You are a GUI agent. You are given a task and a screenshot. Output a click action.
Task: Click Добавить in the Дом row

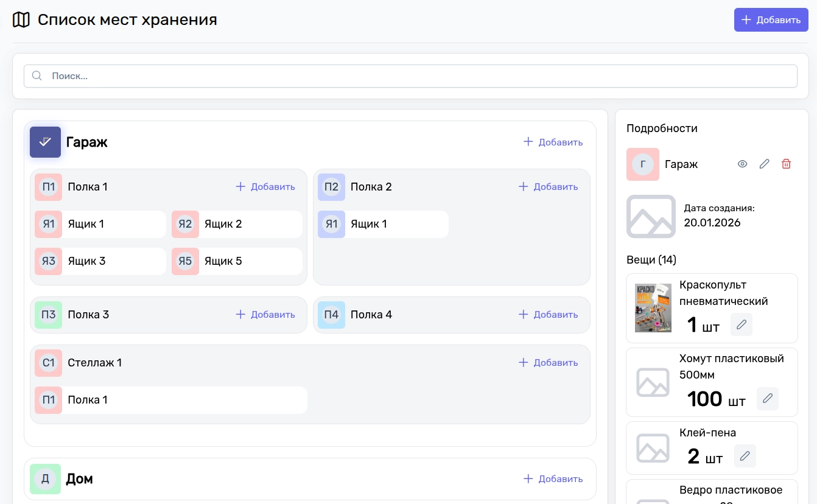[553, 479]
